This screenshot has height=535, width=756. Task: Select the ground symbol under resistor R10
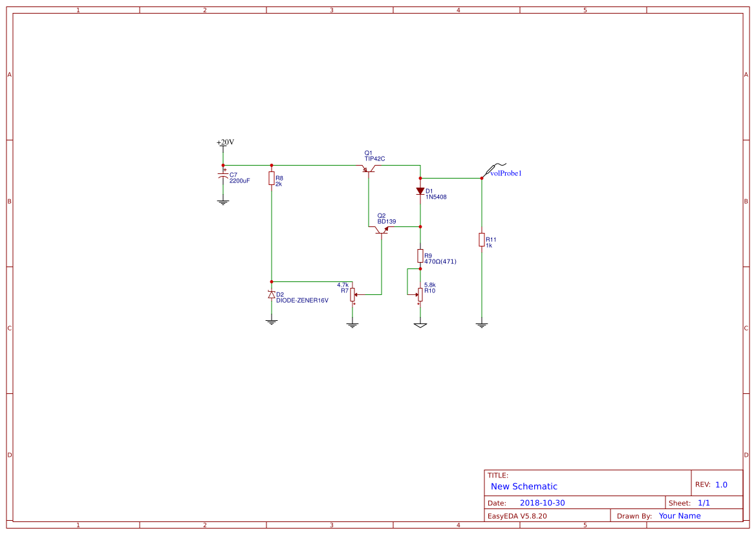[x=420, y=323]
